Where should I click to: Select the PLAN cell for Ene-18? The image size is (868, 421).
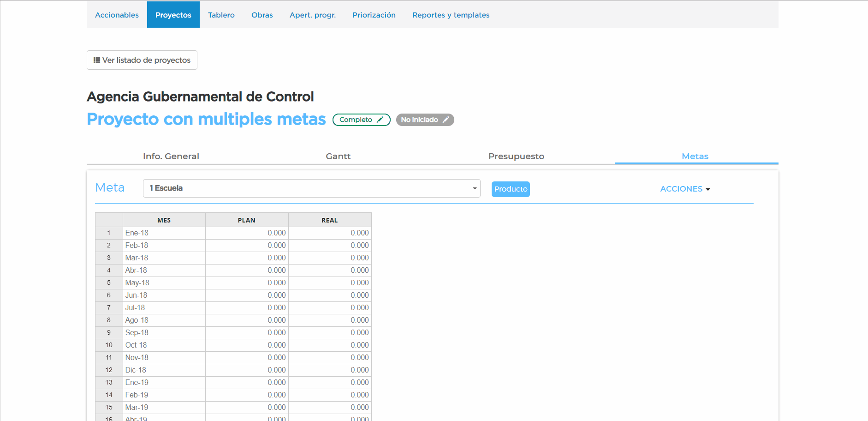point(247,233)
